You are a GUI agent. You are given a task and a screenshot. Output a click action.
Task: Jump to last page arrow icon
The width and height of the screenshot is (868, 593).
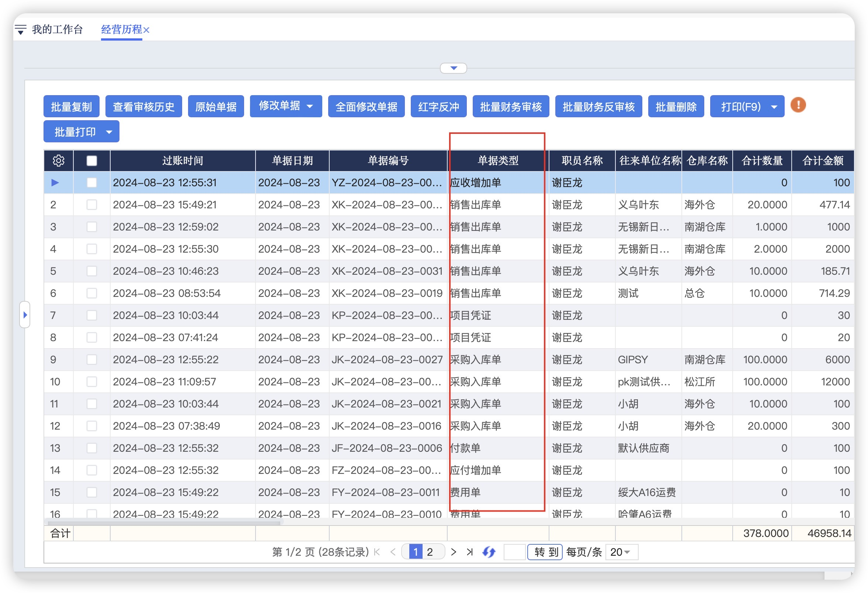(469, 552)
